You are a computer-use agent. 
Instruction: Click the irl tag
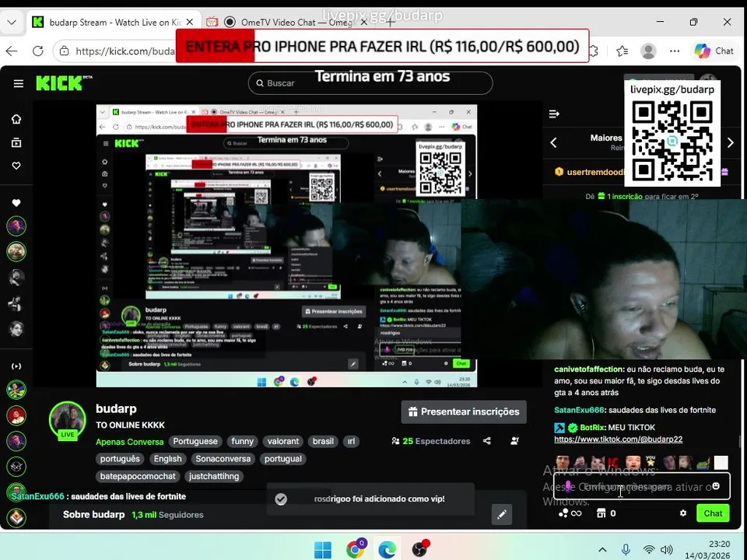click(351, 442)
